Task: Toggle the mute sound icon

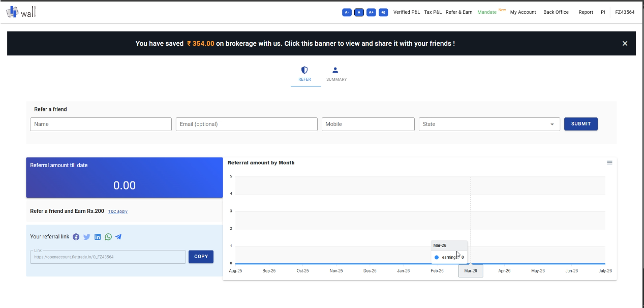Action: (x=384, y=12)
